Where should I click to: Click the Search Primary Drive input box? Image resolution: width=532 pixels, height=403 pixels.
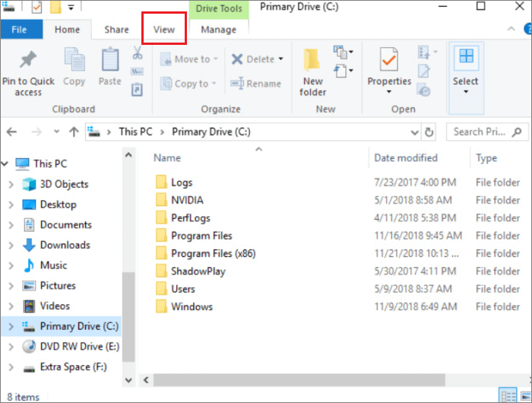(x=479, y=132)
